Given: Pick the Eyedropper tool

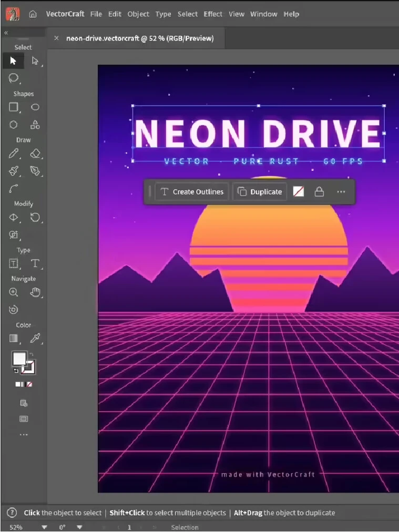Looking at the screenshot, I should 35,338.
